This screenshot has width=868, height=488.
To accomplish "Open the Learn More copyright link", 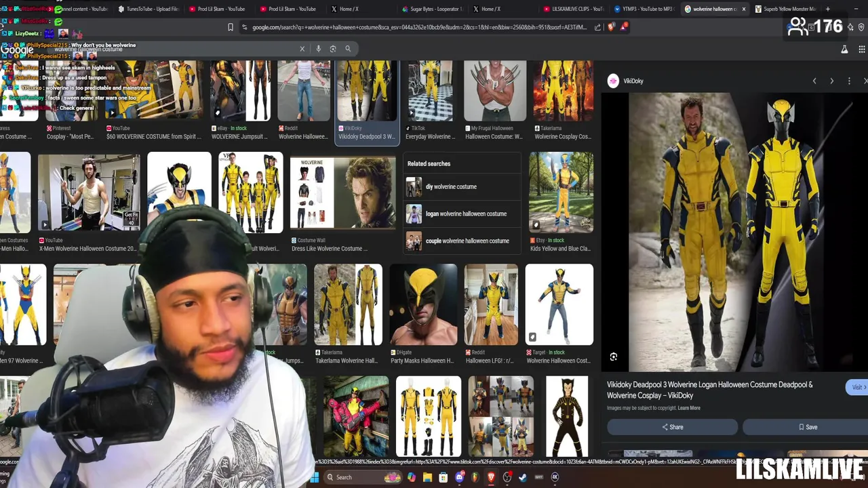I will pos(689,408).
